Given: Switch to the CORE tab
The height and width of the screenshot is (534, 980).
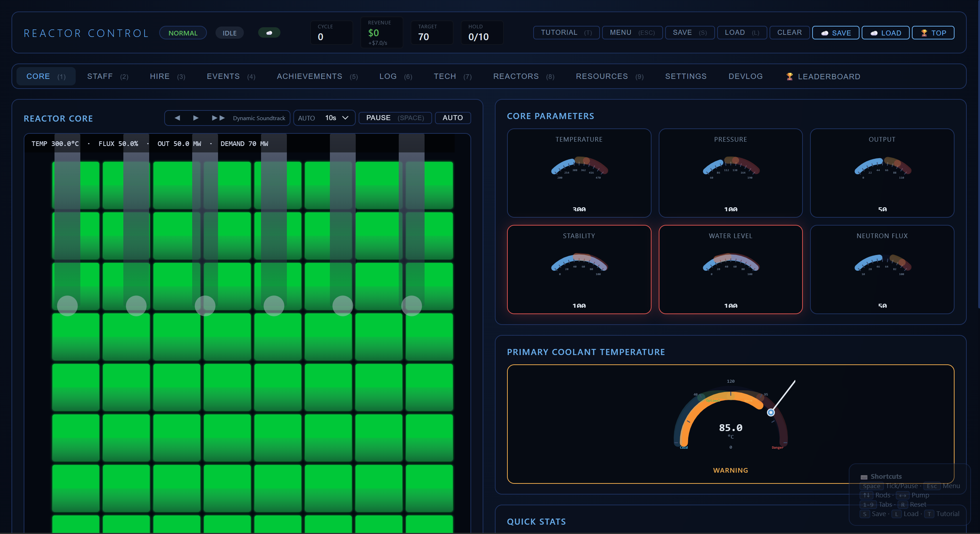Looking at the screenshot, I should click(46, 76).
